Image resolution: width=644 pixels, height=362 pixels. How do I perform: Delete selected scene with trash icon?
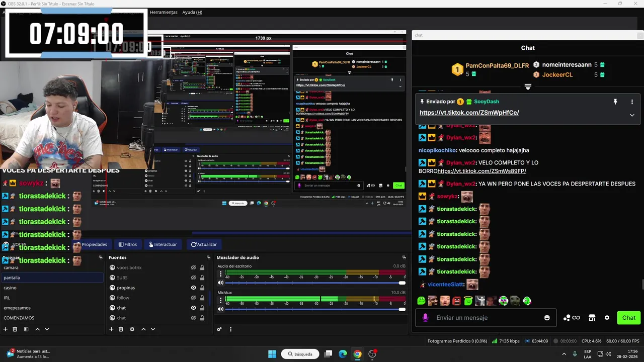15,329
